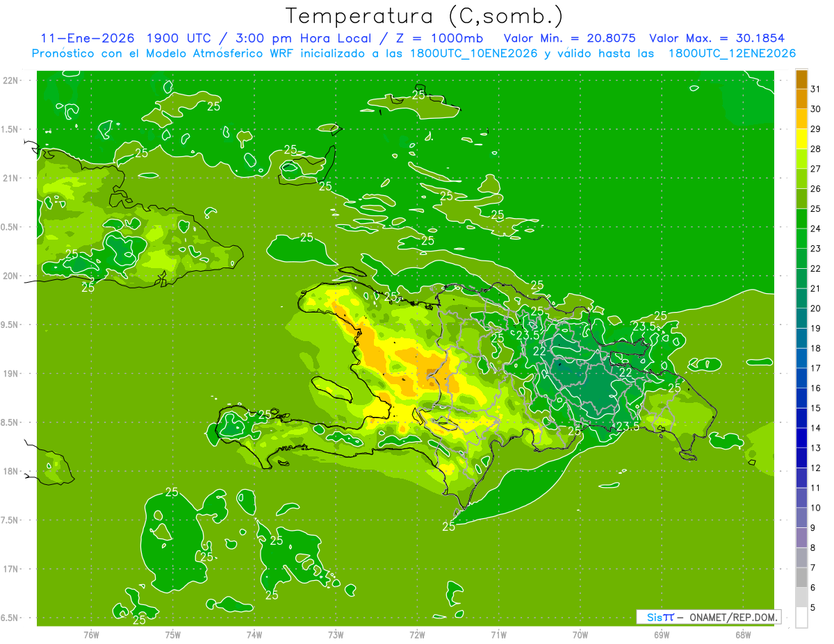Click the '19' color bar label
834x644 pixels.
[815, 329]
